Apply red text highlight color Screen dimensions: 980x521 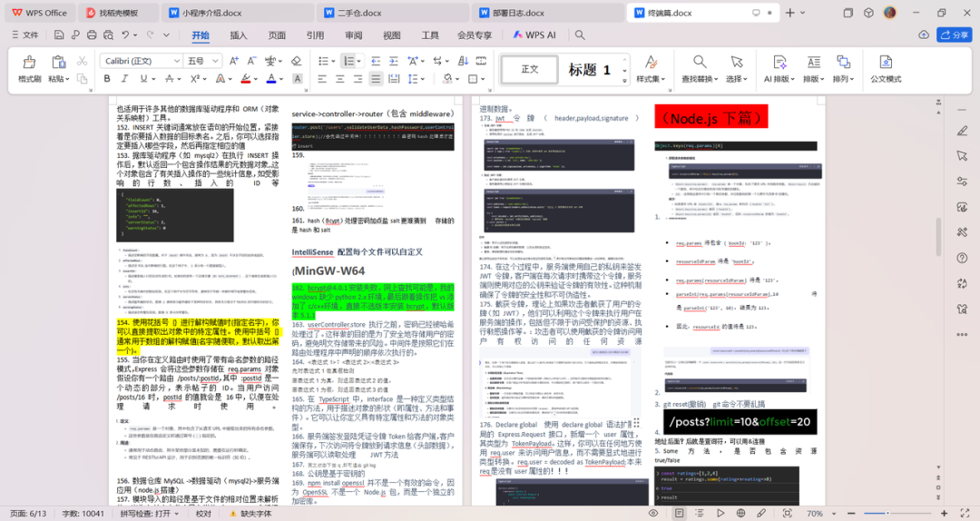[x=246, y=79]
